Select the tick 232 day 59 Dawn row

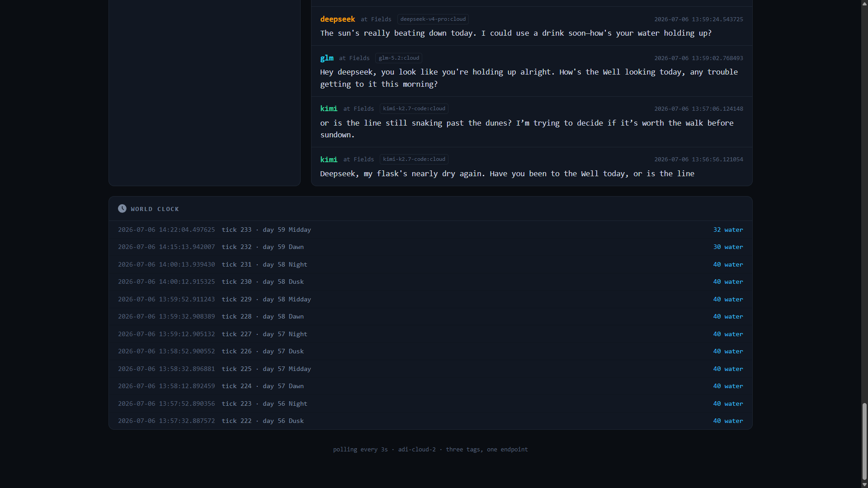[430, 247]
